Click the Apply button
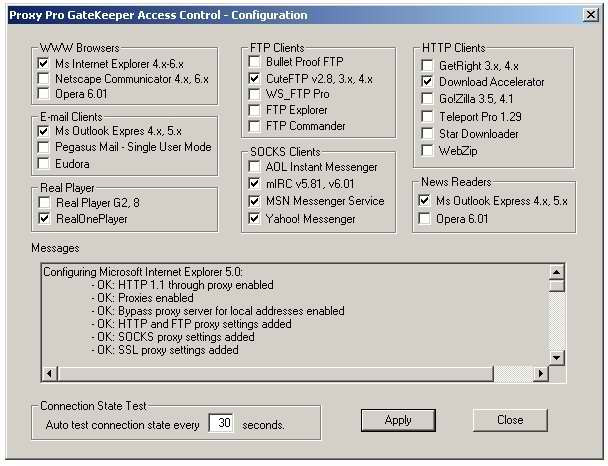Viewport: 608px width, 466px height. (398, 420)
